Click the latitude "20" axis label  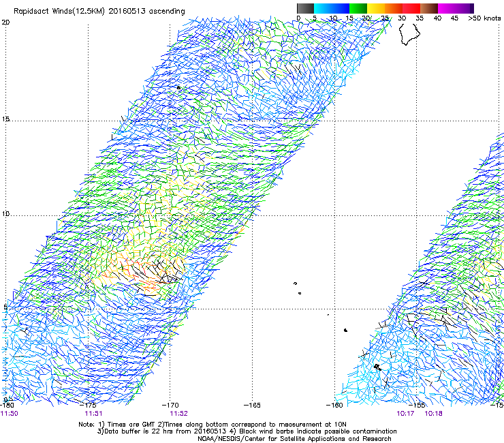tap(5, 22)
